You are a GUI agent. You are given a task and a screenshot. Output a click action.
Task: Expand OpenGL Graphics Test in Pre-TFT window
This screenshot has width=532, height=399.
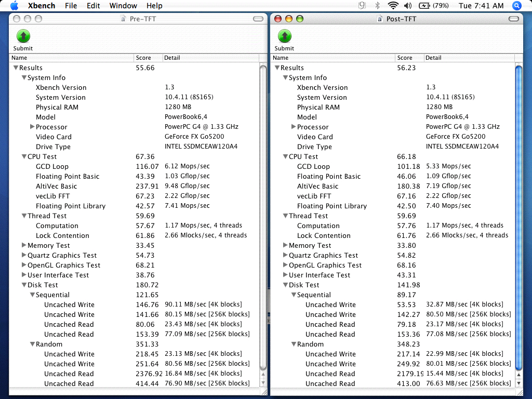pyautogui.click(x=24, y=264)
